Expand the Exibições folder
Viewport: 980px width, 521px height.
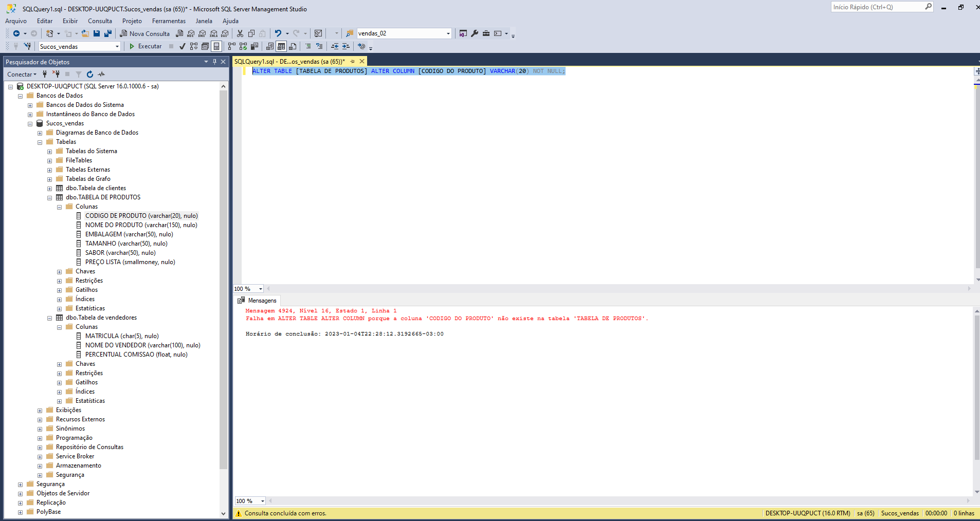coord(40,411)
